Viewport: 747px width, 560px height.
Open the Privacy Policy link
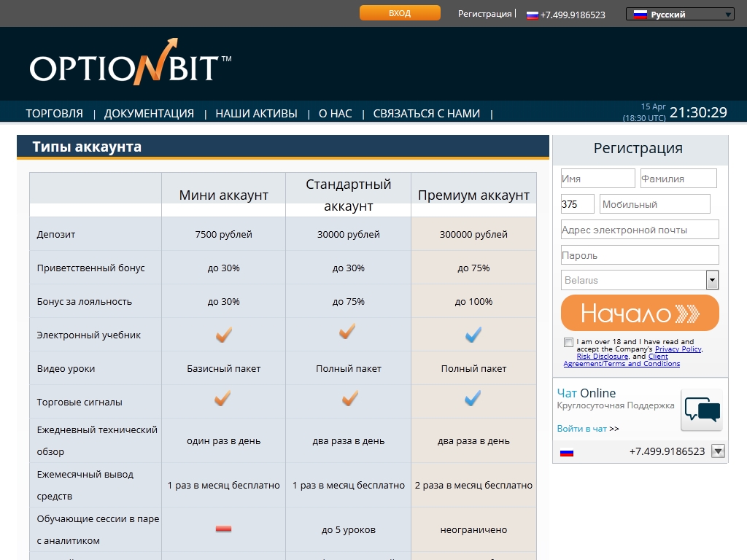coord(678,349)
